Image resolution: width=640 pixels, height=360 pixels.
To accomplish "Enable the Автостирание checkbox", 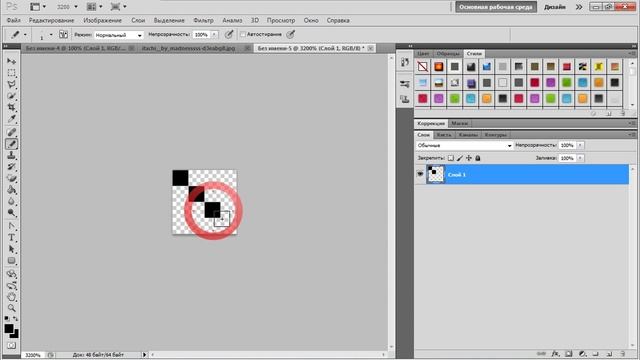I will (x=243, y=35).
